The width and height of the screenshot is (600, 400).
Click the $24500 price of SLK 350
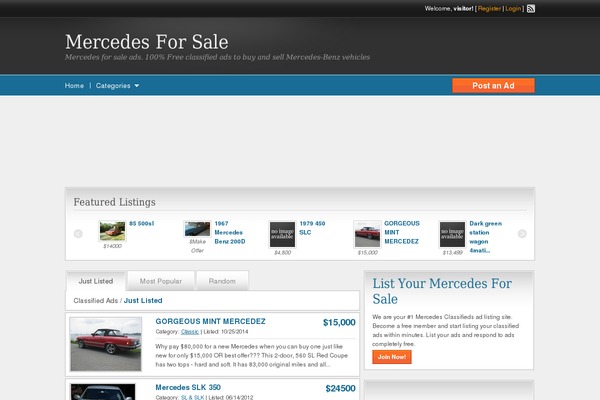(x=340, y=389)
